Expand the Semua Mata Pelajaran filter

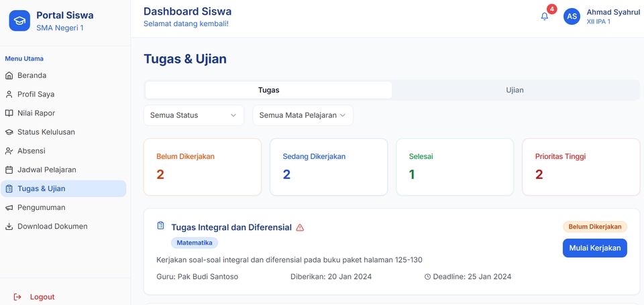[303, 115]
